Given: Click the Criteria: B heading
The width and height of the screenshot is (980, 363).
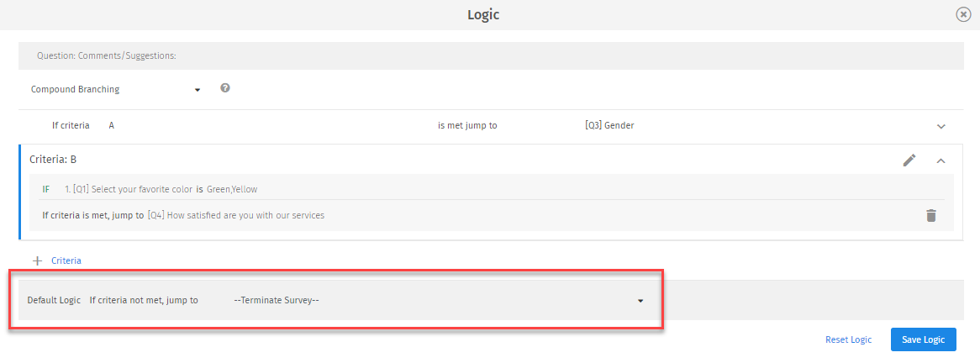Looking at the screenshot, I should pos(54,159).
